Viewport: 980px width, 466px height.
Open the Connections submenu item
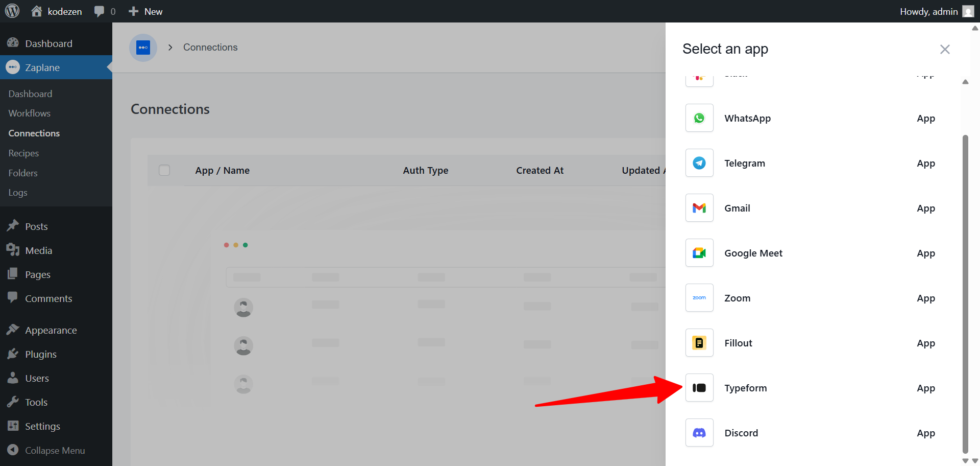(x=34, y=133)
